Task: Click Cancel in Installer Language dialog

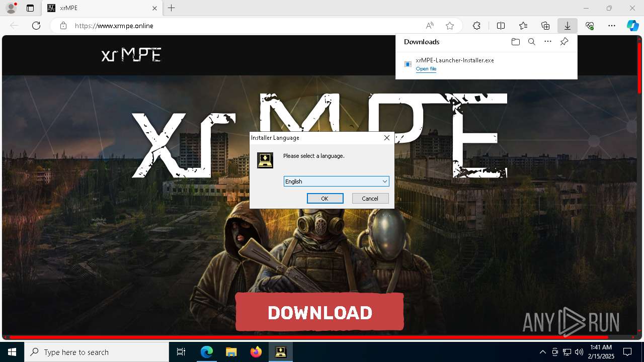Action: click(x=370, y=199)
